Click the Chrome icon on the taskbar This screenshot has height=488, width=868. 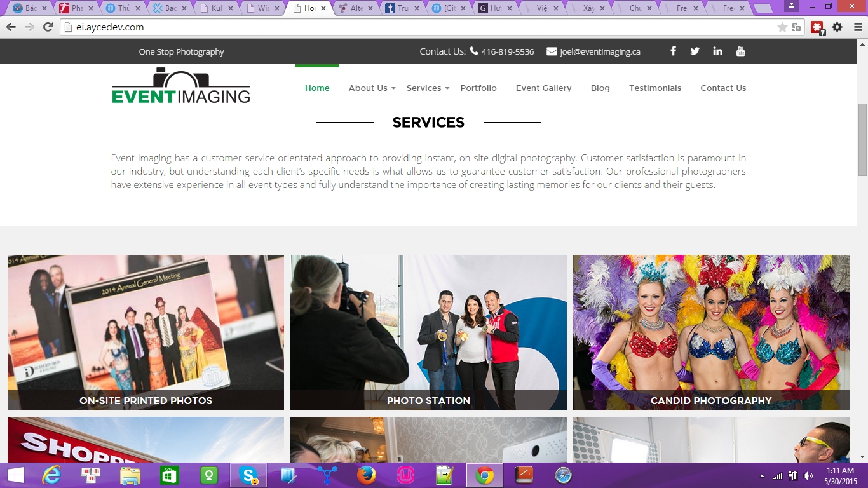[485, 475]
